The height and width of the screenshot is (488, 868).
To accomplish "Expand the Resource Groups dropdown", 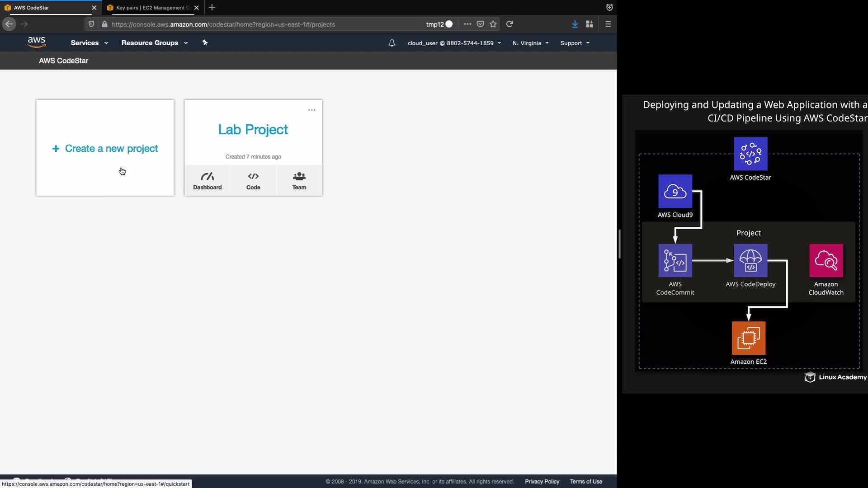I will 154,43.
